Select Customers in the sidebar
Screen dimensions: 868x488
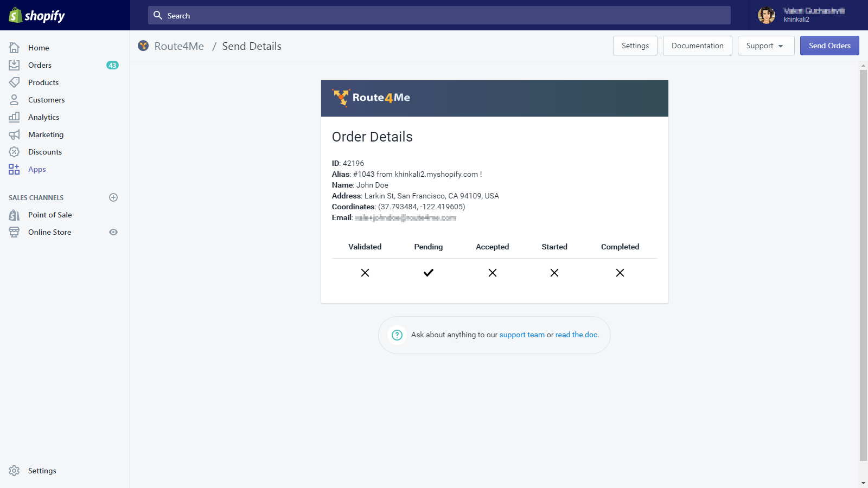pos(46,100)
